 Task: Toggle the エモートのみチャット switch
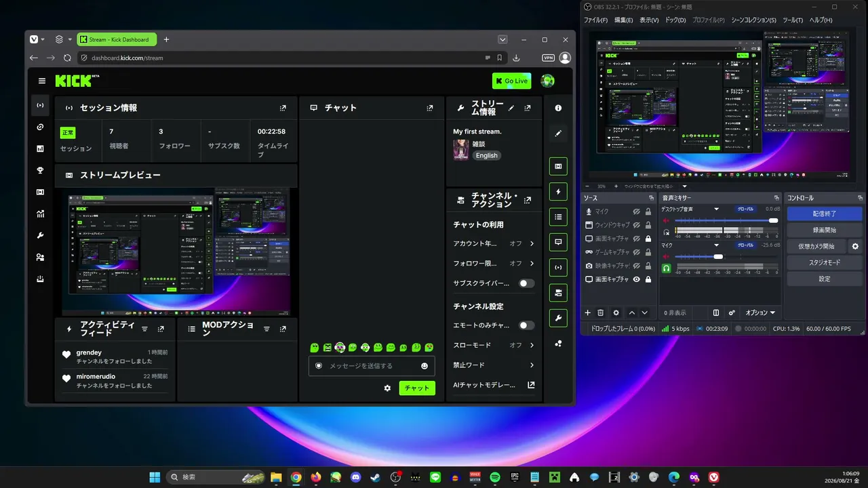(x=526, y=325)
